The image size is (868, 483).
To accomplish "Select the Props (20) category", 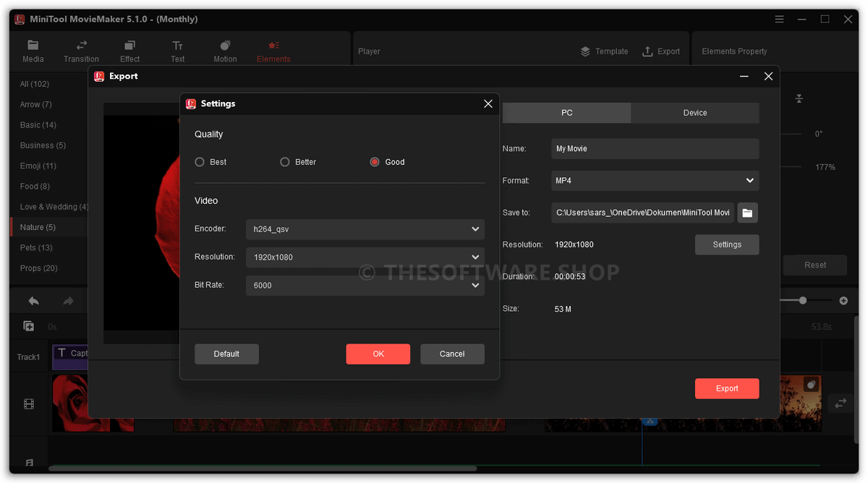I will pos(39,268).
